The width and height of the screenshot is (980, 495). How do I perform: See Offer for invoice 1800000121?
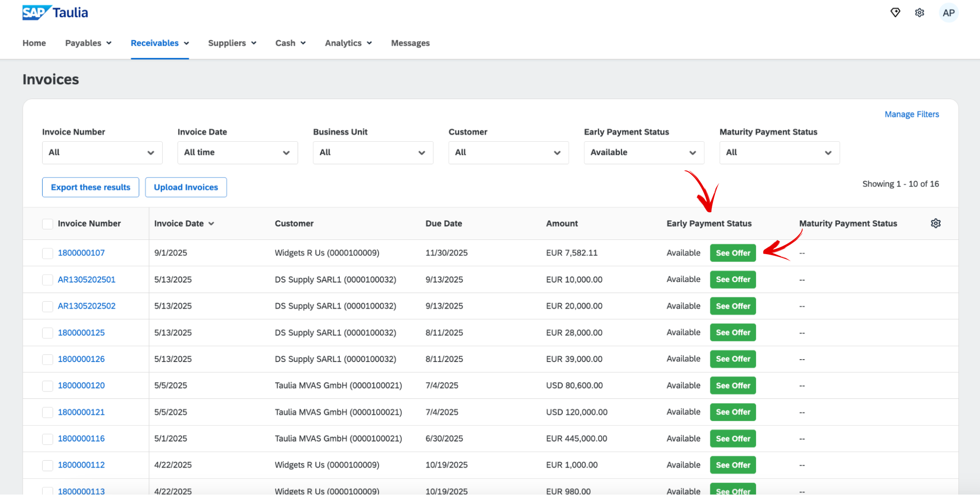click(x=733, y=412)
